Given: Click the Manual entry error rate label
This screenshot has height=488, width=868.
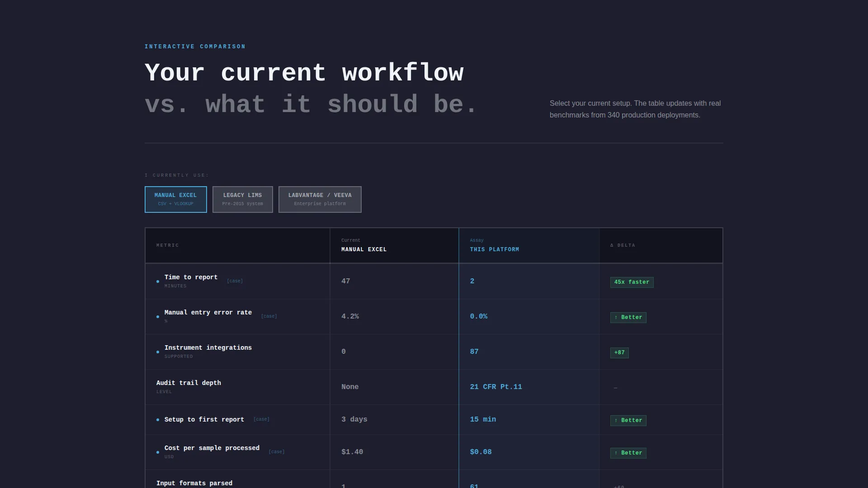Looking at the screenshot, I should [x=208, y=312].
